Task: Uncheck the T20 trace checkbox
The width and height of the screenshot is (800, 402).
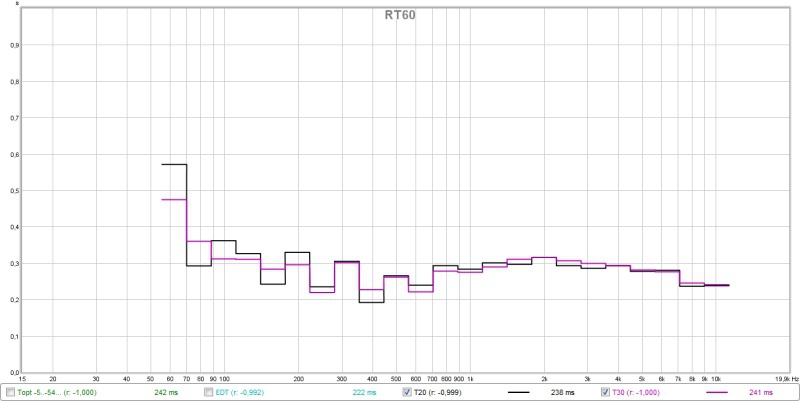Action: pos(407,393)
